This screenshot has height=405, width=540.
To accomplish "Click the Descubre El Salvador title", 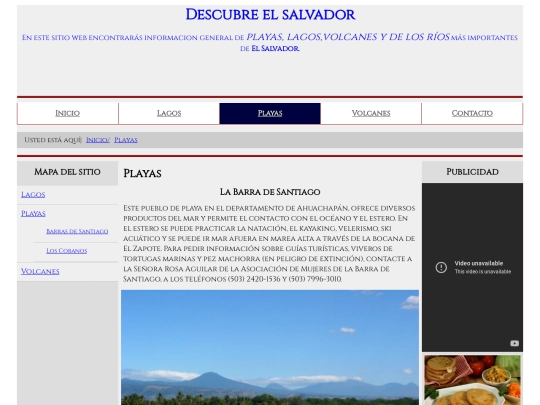I will 270,15.
